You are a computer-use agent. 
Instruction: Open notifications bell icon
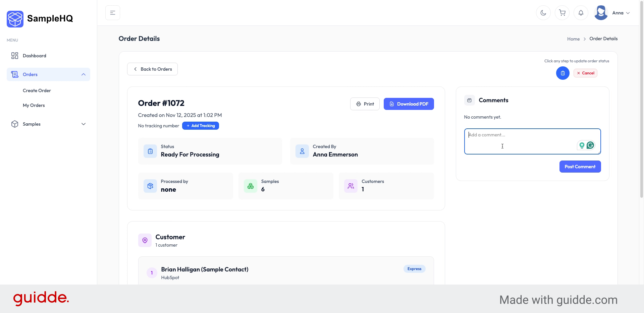[581, 13]
